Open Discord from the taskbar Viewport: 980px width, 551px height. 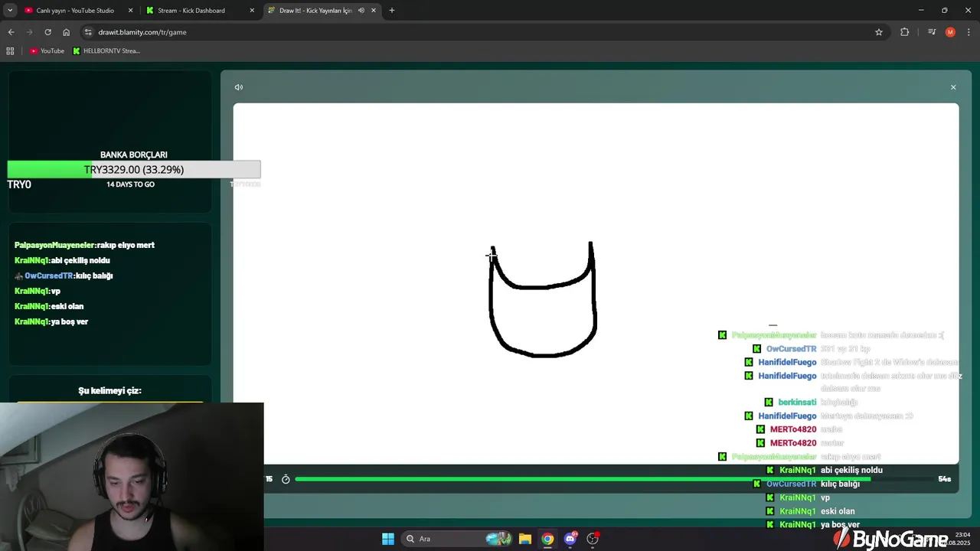[x=570, y=539]
